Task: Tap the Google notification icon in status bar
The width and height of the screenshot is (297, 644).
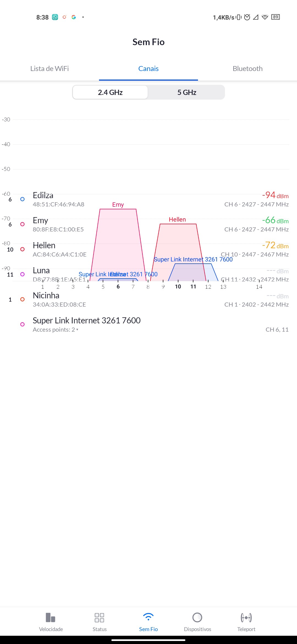Action: (x=74, y=17)
